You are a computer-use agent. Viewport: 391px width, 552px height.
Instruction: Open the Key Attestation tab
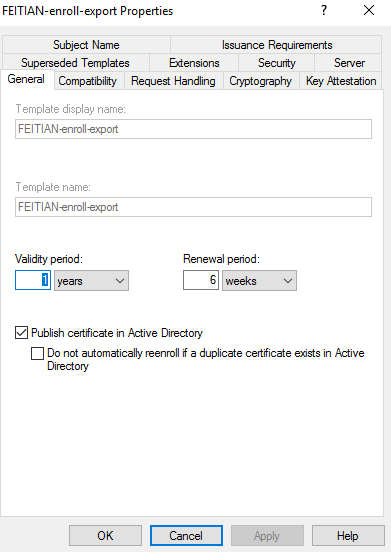341,81
